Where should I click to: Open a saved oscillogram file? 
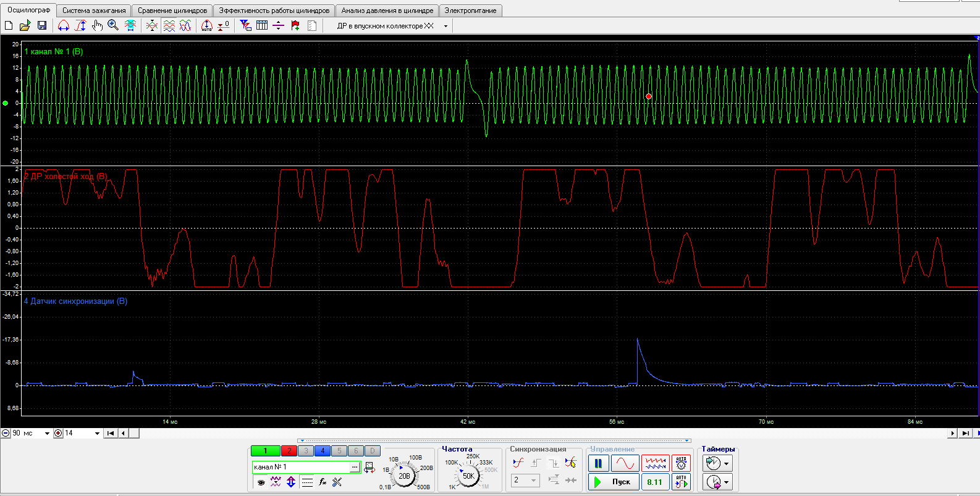[25, 25]
